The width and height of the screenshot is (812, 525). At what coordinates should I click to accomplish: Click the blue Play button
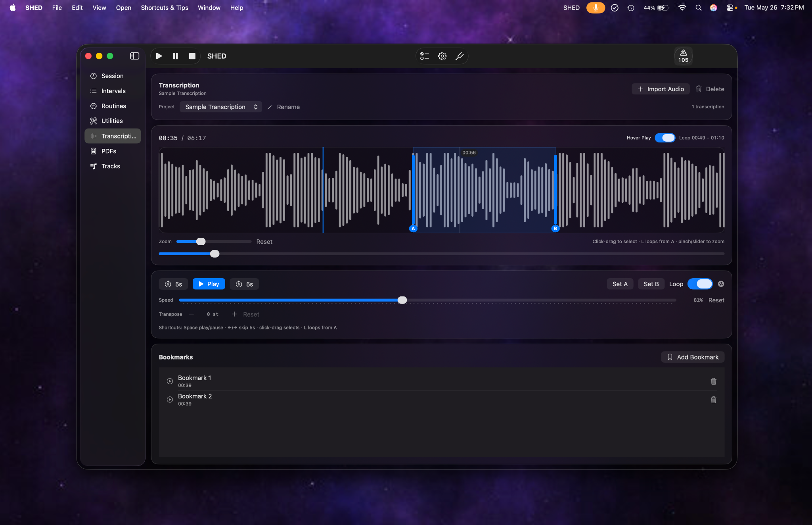pos(209,284)
